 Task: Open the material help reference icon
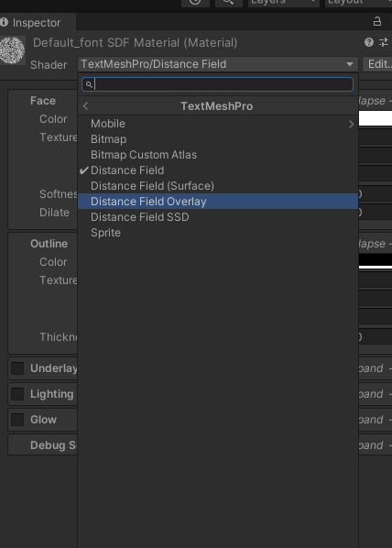pyautogui.click(x=369, y=42)
